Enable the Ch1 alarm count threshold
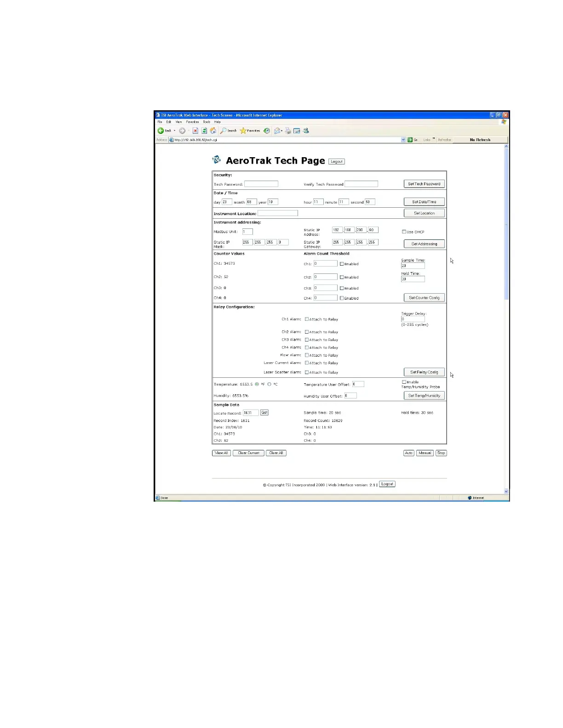The image size is (563, 728). click(342, 264)
